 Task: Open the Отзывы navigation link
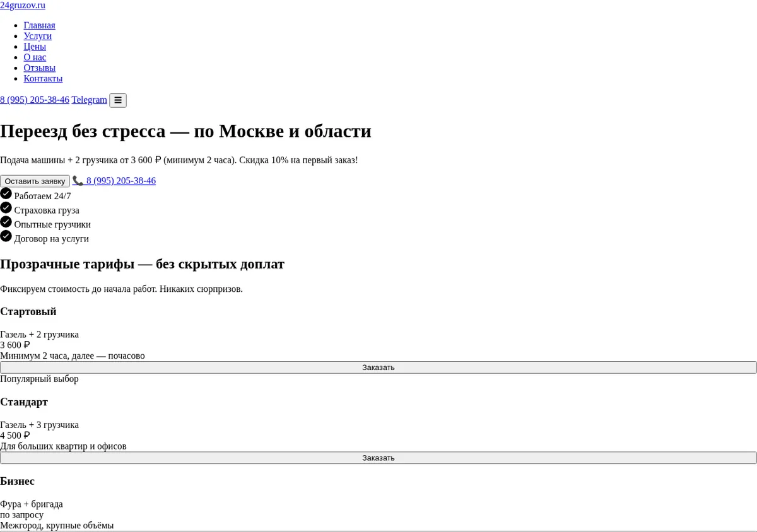pyautogui.click(x=40, y=68)
